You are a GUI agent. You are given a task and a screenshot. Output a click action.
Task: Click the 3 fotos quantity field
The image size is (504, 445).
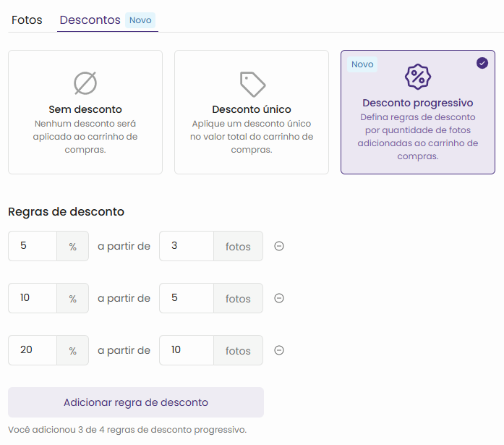pos(186,246)
